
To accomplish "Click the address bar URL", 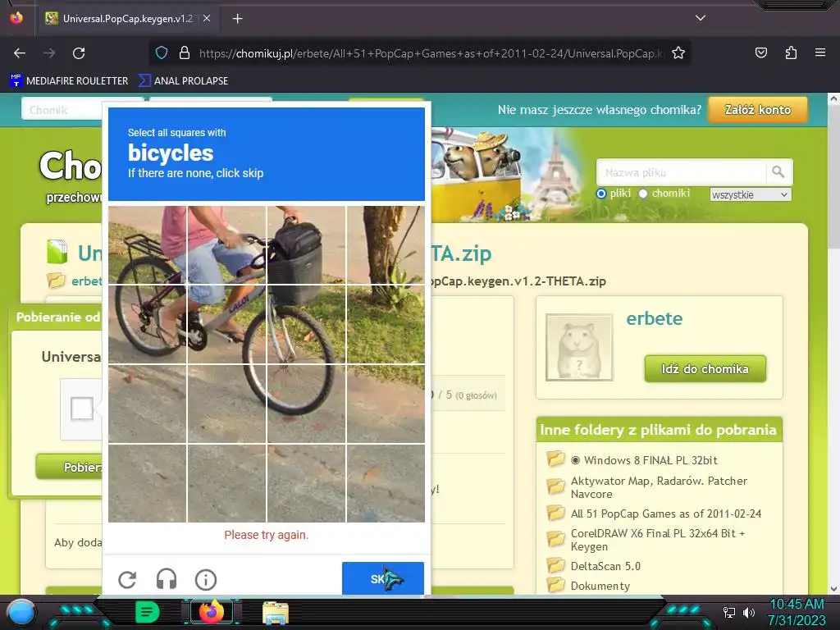I will pos(431,53).
